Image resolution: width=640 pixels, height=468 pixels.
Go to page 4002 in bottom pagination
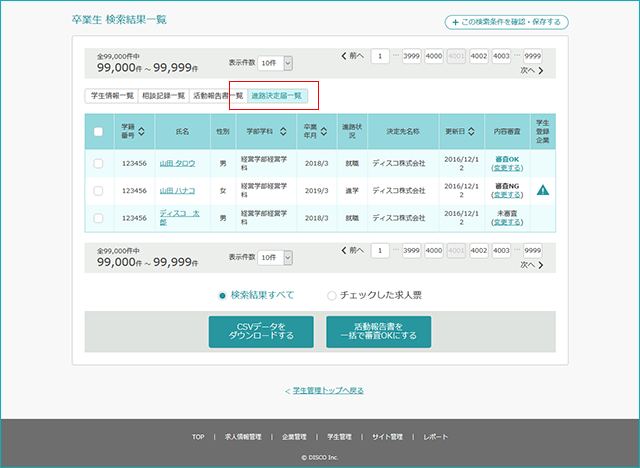pyautogui.click(x=479, y=250)
